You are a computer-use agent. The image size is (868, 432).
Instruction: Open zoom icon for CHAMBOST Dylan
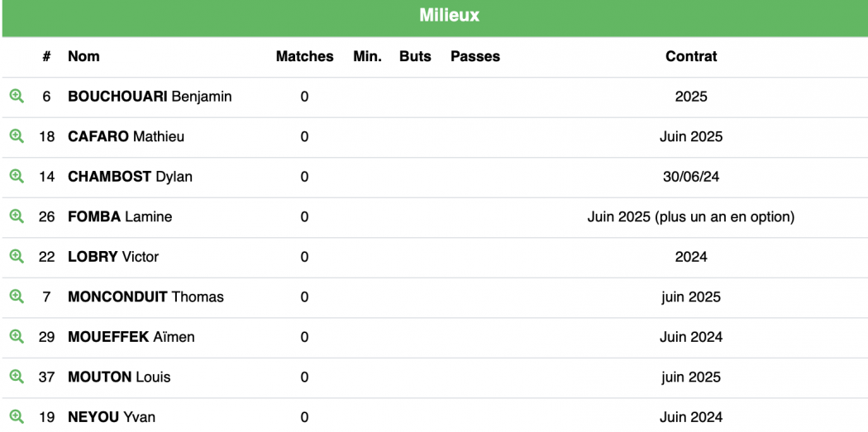pos(17,177)
